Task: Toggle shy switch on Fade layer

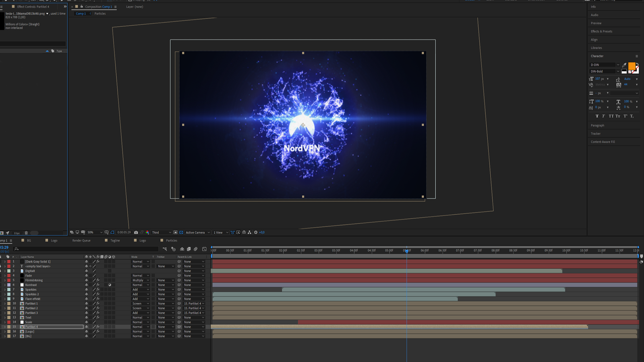Action: pyautogui.click(x=87, y=276)
